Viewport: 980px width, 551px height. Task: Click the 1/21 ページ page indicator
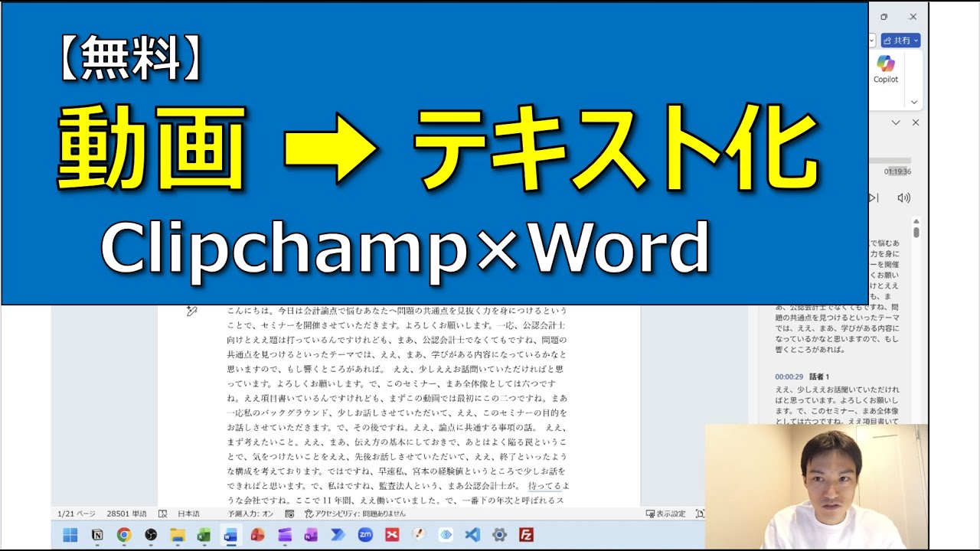pyautogui.click(x=76, y=514)
